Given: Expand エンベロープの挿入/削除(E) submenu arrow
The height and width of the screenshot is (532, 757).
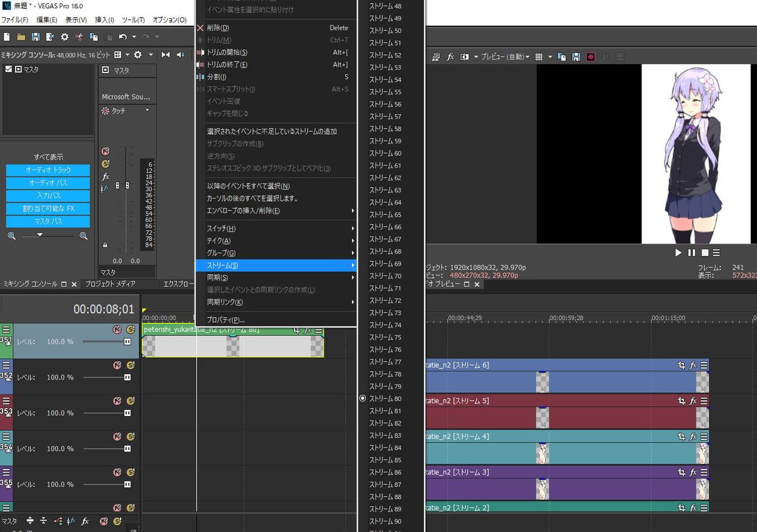Looking at the screenshot, I should pyautogui.click(x=353, y=211).
